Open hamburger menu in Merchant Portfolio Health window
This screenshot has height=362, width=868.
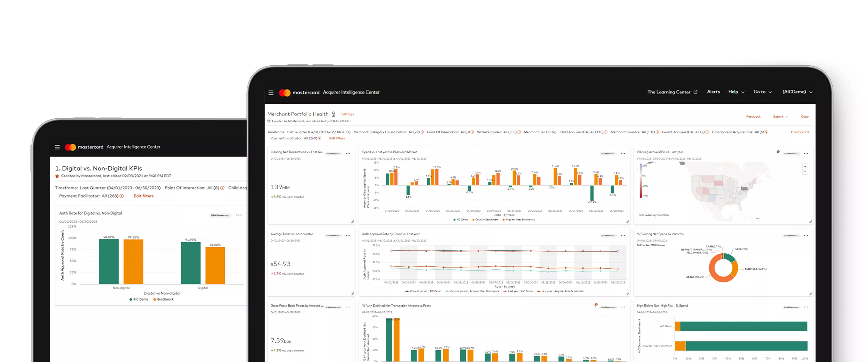(271, 92)
